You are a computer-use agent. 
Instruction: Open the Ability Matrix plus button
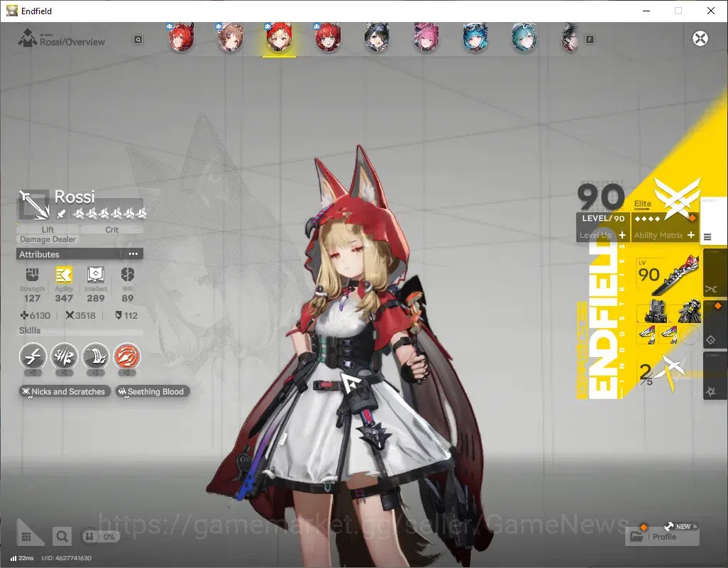[x=691, y=235]
